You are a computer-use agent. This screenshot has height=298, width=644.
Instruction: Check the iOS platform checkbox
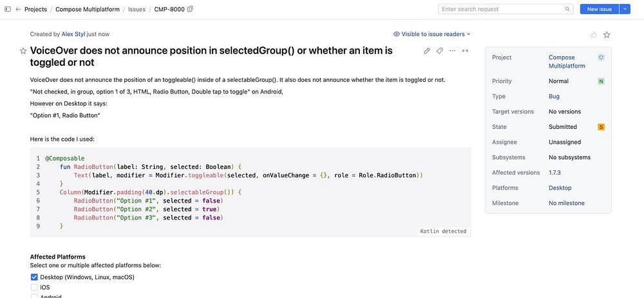point(35,288)
